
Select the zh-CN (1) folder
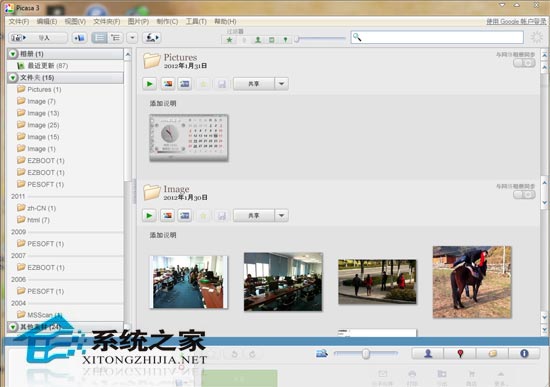click(x=37, y=208)
